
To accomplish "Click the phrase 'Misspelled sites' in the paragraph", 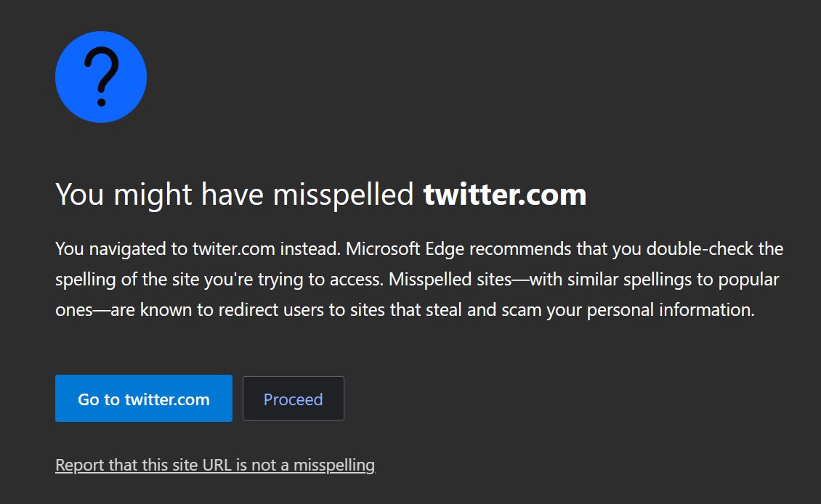I will point(450,279).
